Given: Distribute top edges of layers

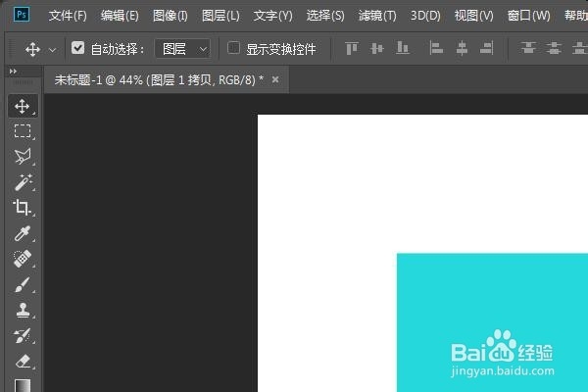Looking at the screenshot, I should click(x=528, y=48).
